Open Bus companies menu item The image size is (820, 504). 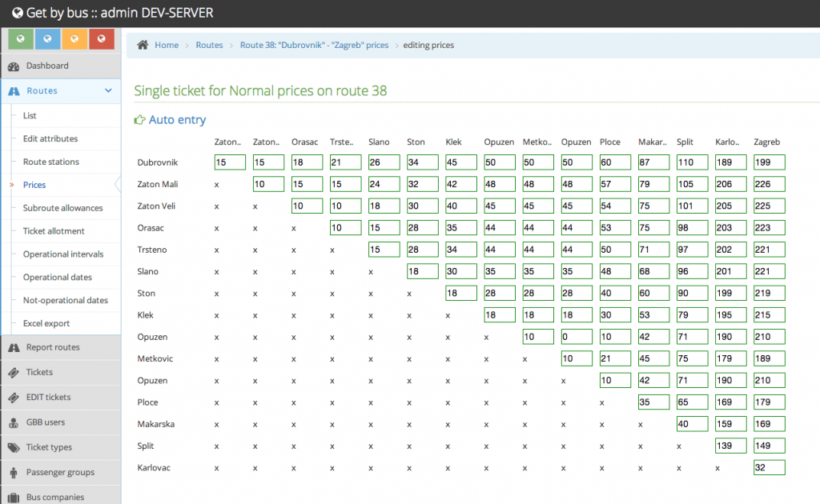pyautogui.click(x=61, y=498)
